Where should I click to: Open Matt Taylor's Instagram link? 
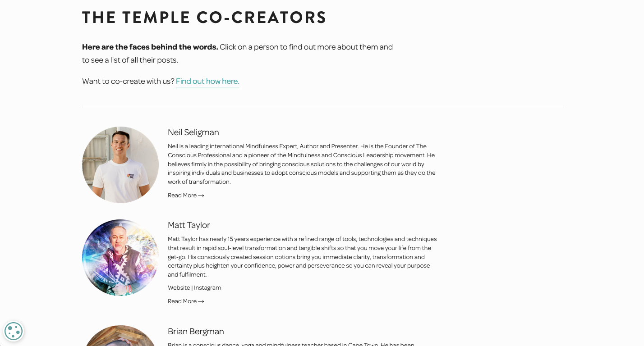[207, 287]
